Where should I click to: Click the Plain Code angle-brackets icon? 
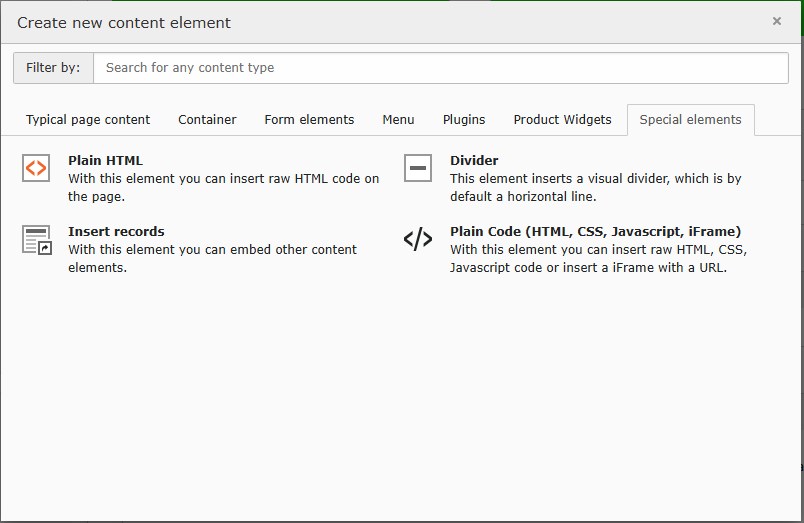(x=418, y=239)
